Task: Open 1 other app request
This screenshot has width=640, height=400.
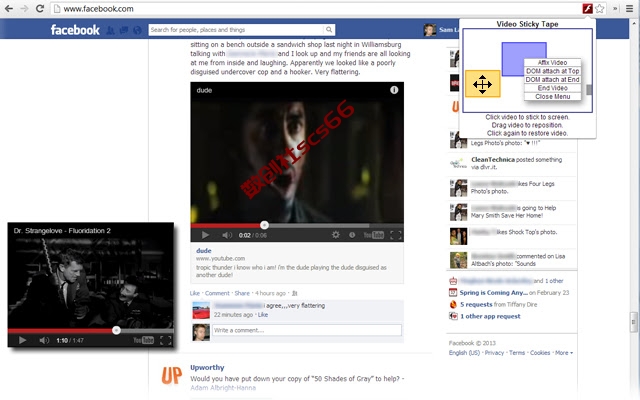Action: pos(490,316)
